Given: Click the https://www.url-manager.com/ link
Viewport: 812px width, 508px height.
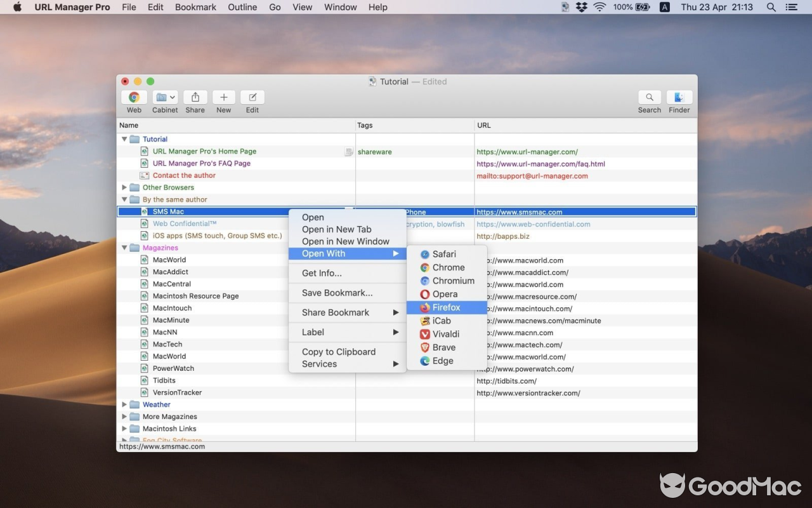Looking at the screenshot, I should pyautogui.click(x=527, y=152).
